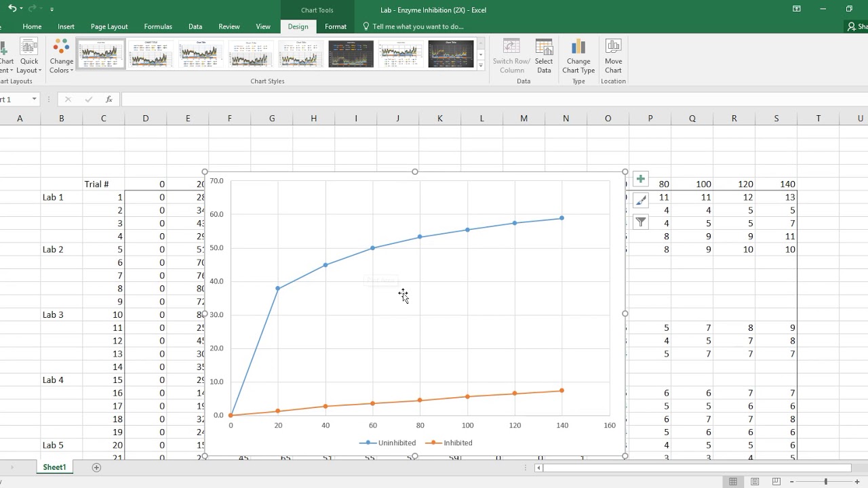This screenshot has height=488, width=868.
Task: Click the Move Chart icon
Action: tap(613, 56)
